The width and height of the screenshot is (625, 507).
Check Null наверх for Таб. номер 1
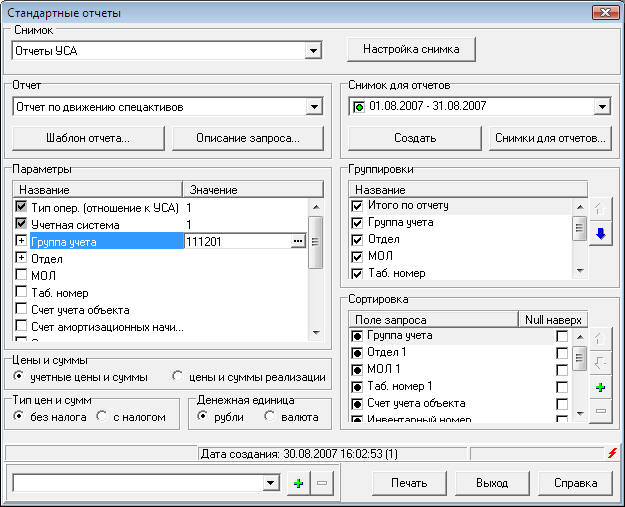pyautogui.click(x=562, y=387)
